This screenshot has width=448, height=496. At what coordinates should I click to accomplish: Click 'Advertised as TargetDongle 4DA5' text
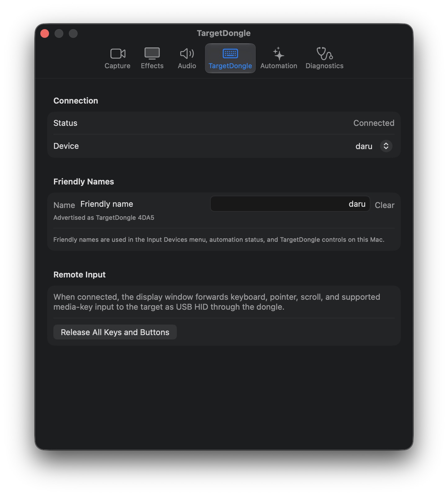(x=104, y=218)
